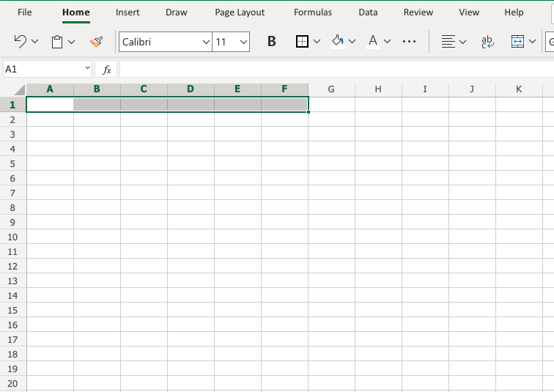Toggle Wrap Text
This screenshot has width=554, height=392.
487,42
